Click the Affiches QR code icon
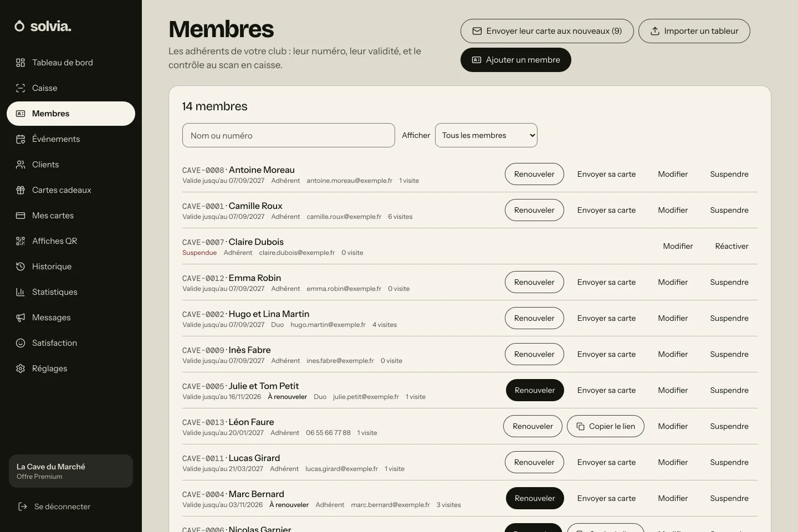This screenshot has height=532, width=798. pos(21,241)
